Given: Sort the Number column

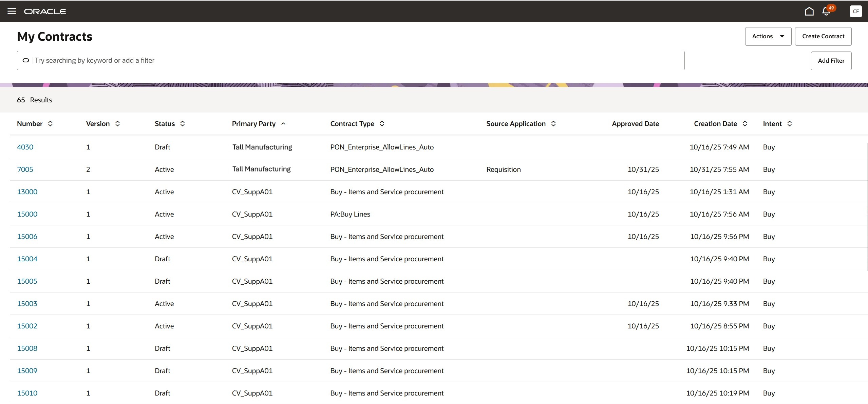Looking at the screenshot, I should coord(50,124).
